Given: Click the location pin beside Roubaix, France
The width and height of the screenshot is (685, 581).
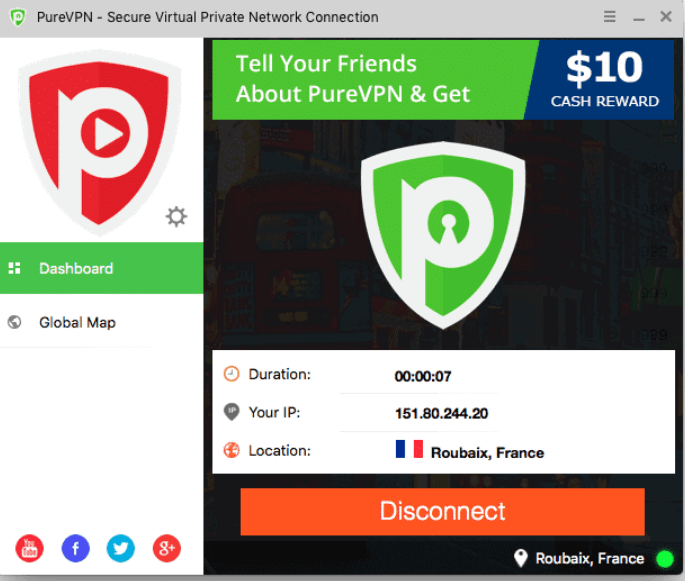Looking at the screenshot, I should click(521, 558).
